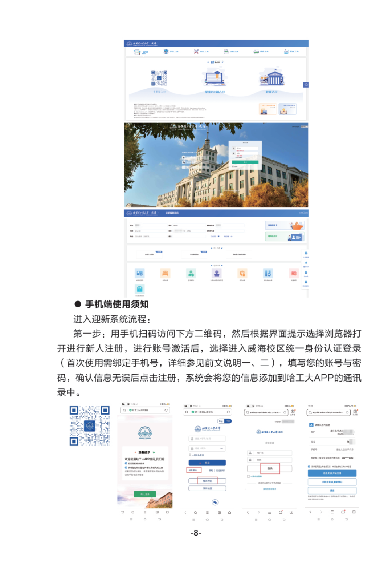Tap the menu icon on the second phone's bottom bar

[x=207, y=512]
